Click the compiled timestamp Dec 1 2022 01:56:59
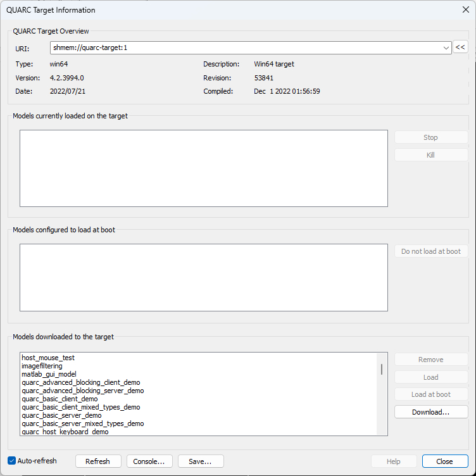The image size is (476, 476). tap(287, 91)
